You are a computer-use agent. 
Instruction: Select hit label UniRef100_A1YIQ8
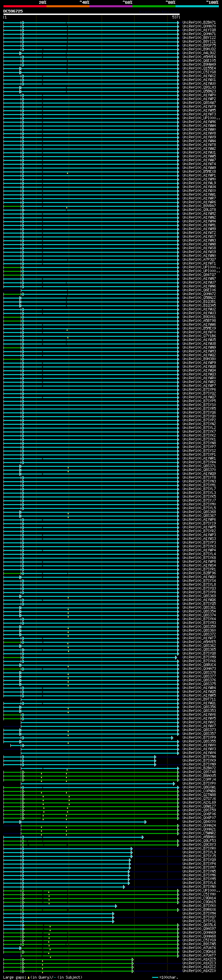click(199, 30)
